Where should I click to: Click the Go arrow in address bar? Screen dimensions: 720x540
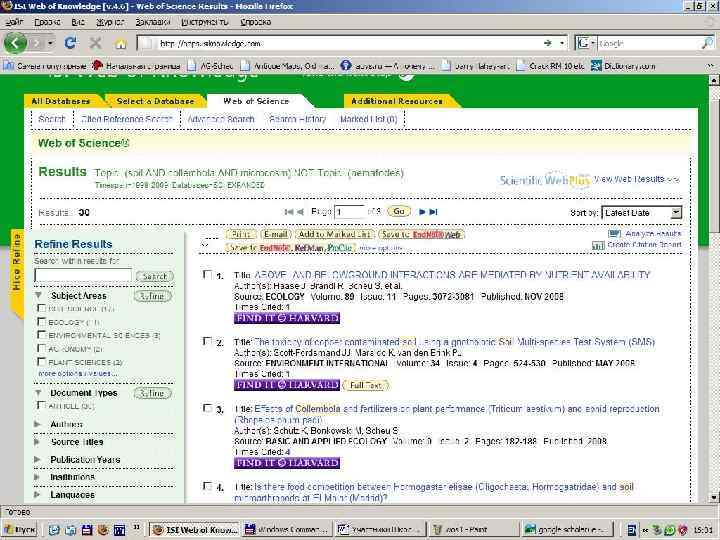point(548,43)
